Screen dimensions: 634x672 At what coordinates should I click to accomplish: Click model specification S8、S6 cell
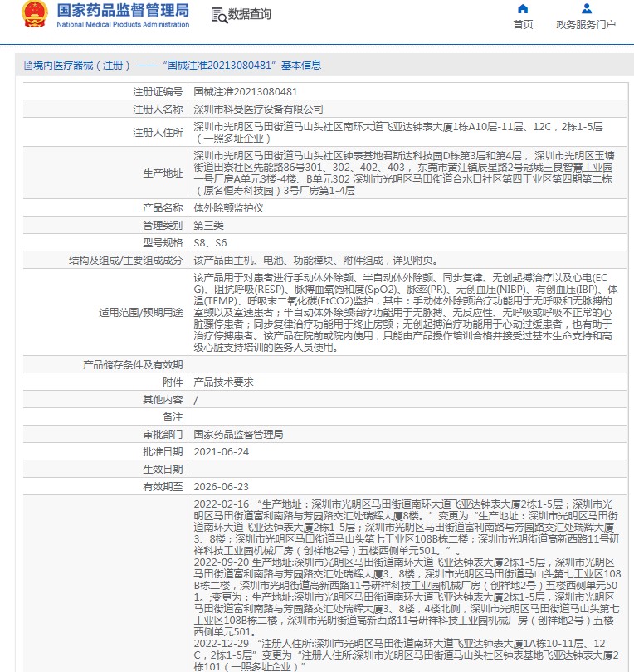click(209, 242)
